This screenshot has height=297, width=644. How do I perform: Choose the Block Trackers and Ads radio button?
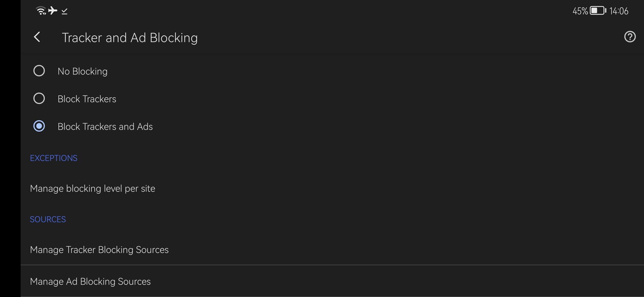tap(39, 126)
